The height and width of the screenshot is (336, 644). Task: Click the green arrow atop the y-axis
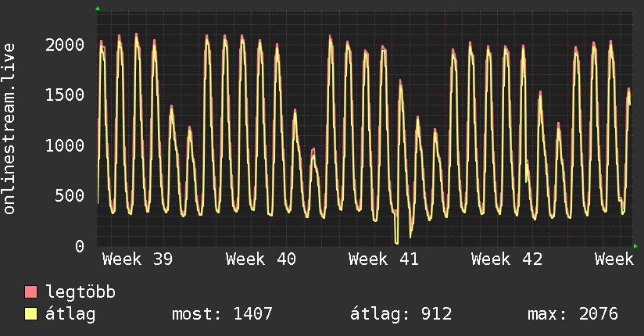click(98, 9)
